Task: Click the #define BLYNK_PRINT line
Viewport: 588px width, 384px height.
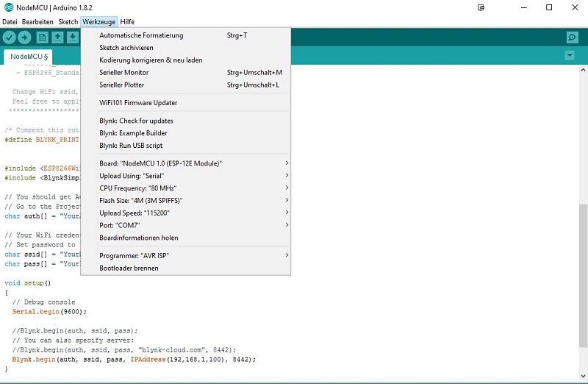Action: click(42, 140)
